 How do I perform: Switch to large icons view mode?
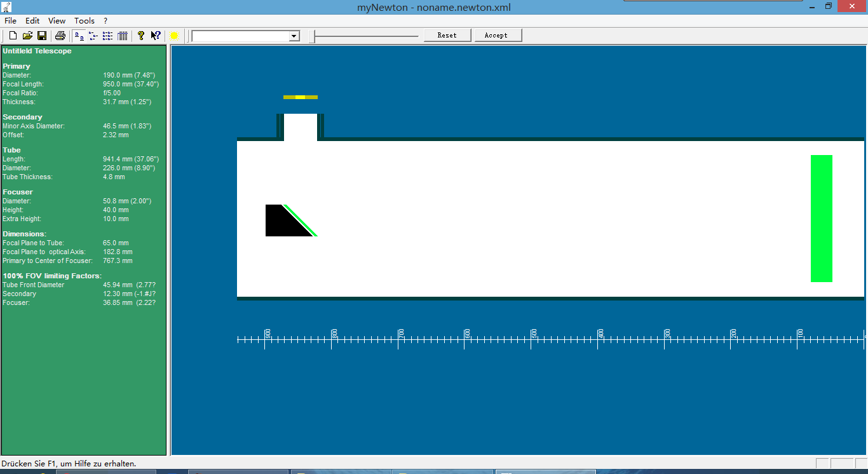(x=79, y=36)
